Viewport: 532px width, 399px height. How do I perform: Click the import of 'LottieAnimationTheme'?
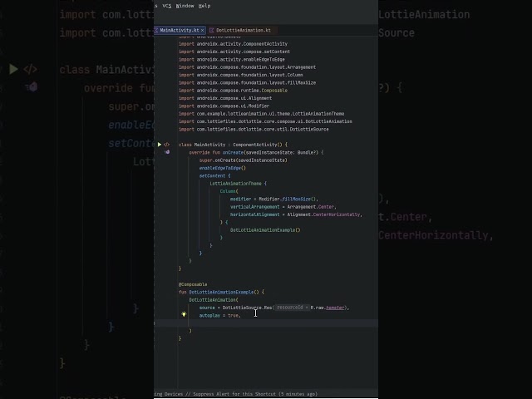[262, 114]
